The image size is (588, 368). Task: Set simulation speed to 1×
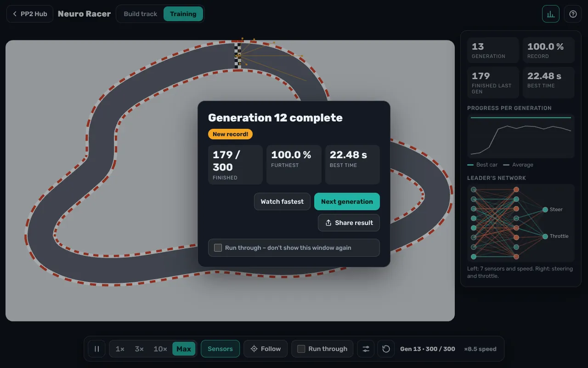pyautogui.click(x=120, y=349)
